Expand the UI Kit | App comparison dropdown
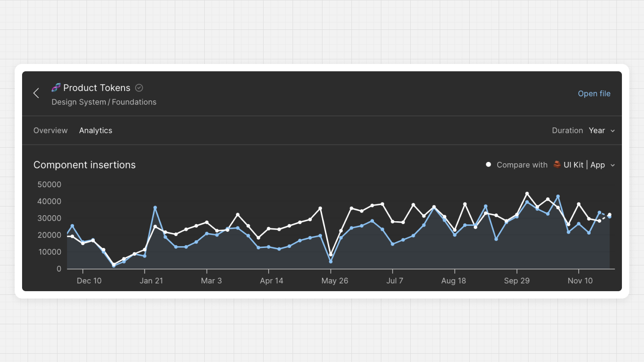The image size is (644, 362). tap(613, 165)
